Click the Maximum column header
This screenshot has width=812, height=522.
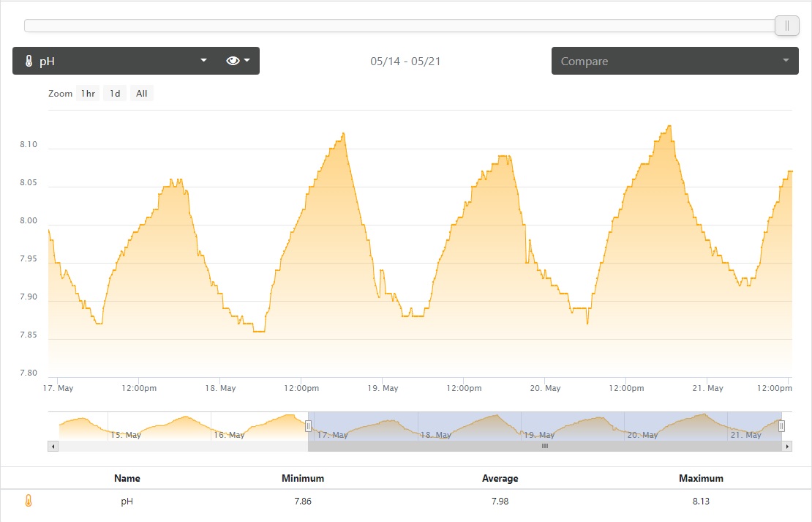coord(701,478)
